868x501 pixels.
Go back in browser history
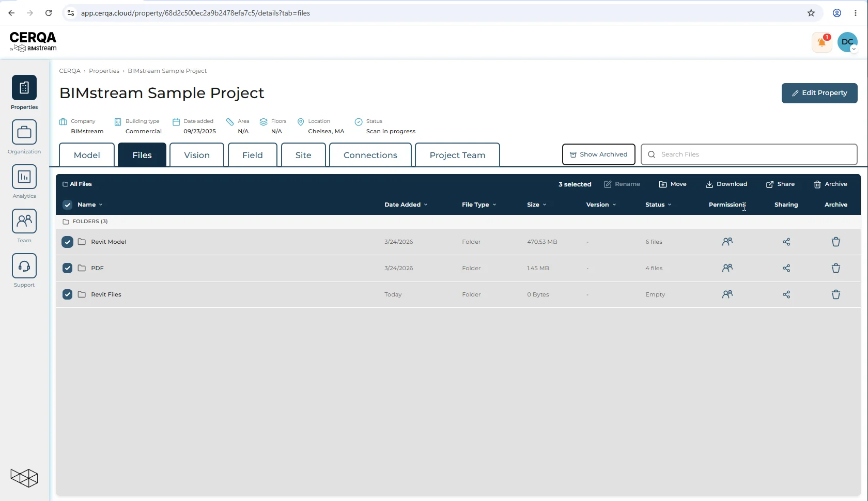point(11,13)
